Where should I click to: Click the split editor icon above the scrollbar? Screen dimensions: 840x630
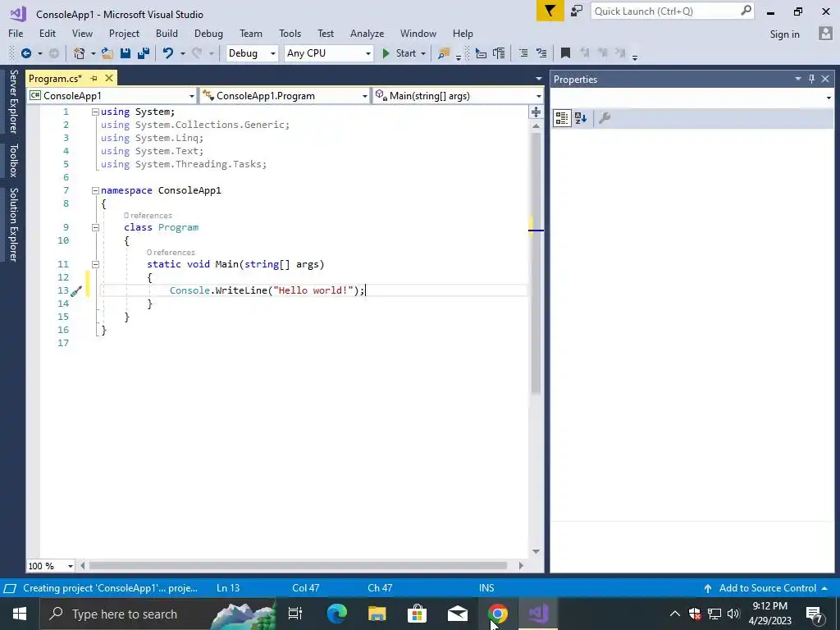pyautogui.click(x=536, y=112)
